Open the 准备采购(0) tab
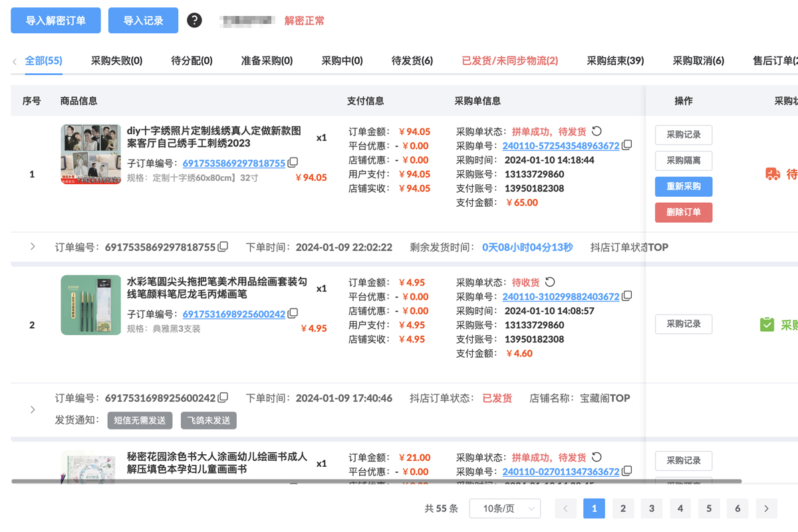 (267, 61)
